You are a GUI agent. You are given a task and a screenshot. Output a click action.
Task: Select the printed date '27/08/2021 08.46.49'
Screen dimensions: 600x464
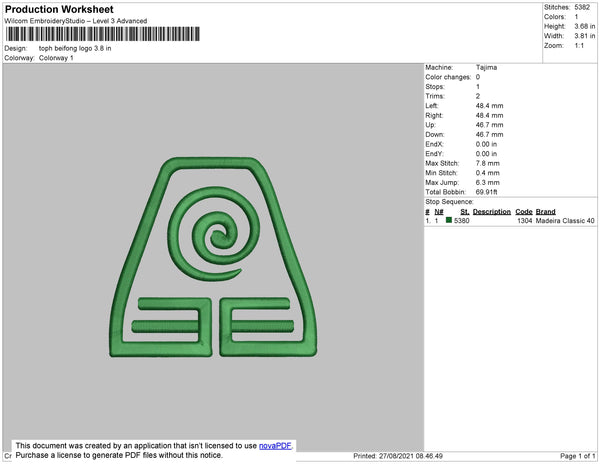411,456
